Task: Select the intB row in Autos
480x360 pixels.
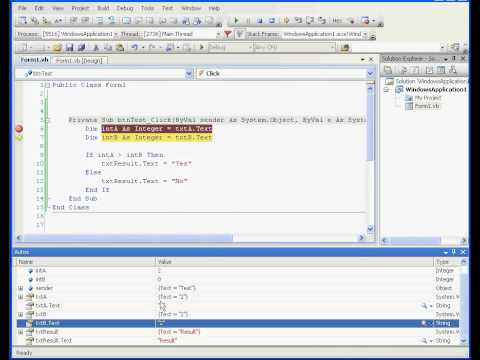Action: (x=238, y=279)
